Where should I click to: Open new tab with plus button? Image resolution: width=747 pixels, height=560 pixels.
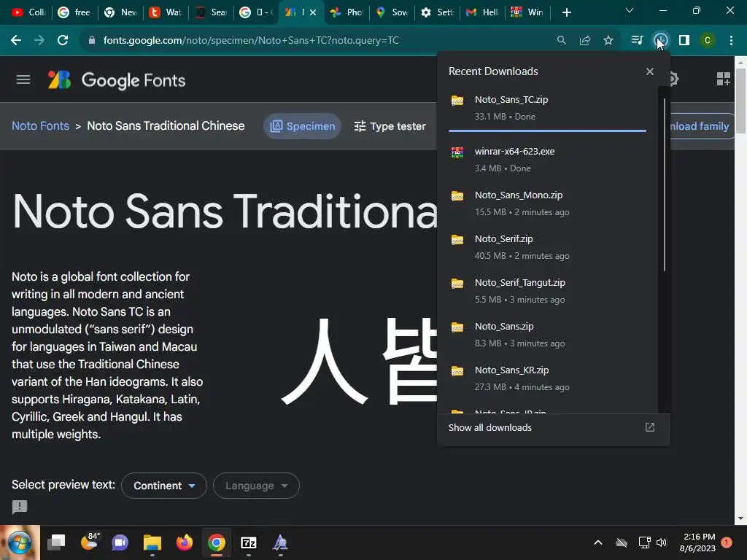pyautogui.click(x=566, y=12)
